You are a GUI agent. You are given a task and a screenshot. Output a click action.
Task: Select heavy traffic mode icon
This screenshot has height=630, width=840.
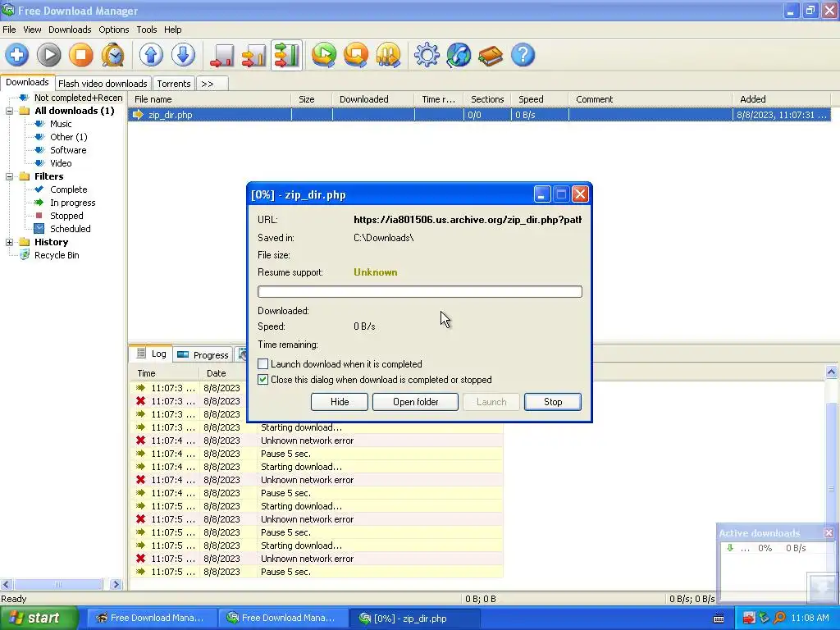point(286,55)
